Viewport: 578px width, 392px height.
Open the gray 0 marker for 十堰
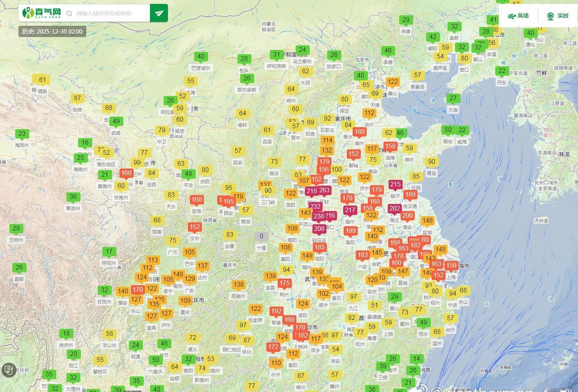pyautogui.click(x=261, y=236)
